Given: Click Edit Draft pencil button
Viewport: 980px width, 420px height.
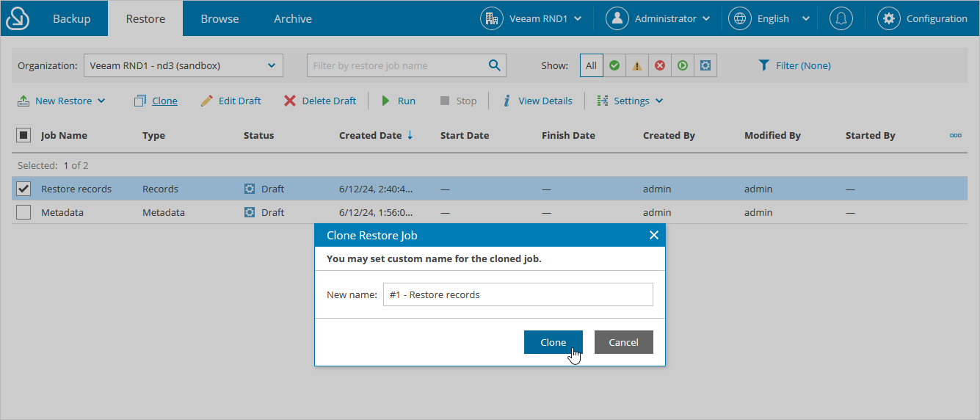Looking at the screenshot, I should coord(231,101).
